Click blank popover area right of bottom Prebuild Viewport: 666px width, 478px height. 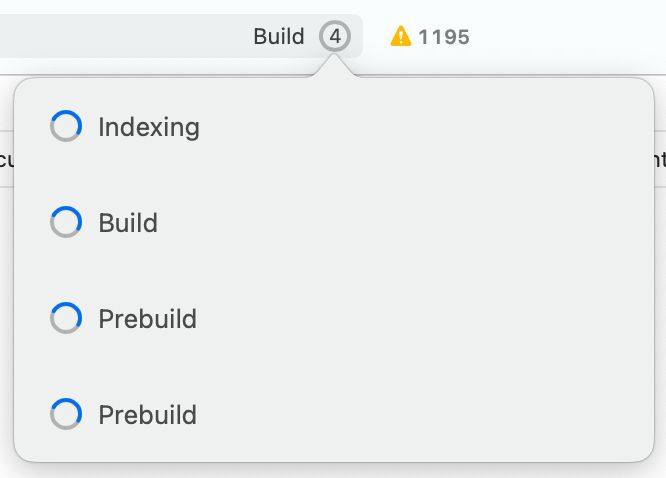(425, 415)
